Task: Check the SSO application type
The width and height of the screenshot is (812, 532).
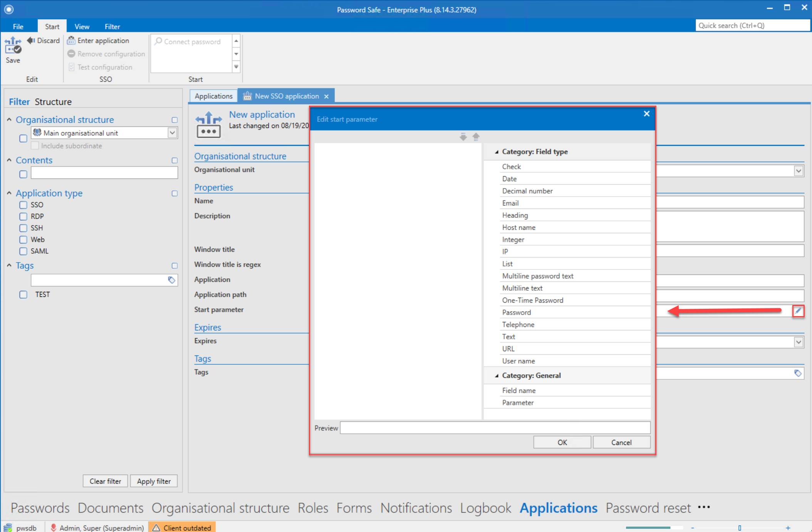Action: [x=23, y=205]
